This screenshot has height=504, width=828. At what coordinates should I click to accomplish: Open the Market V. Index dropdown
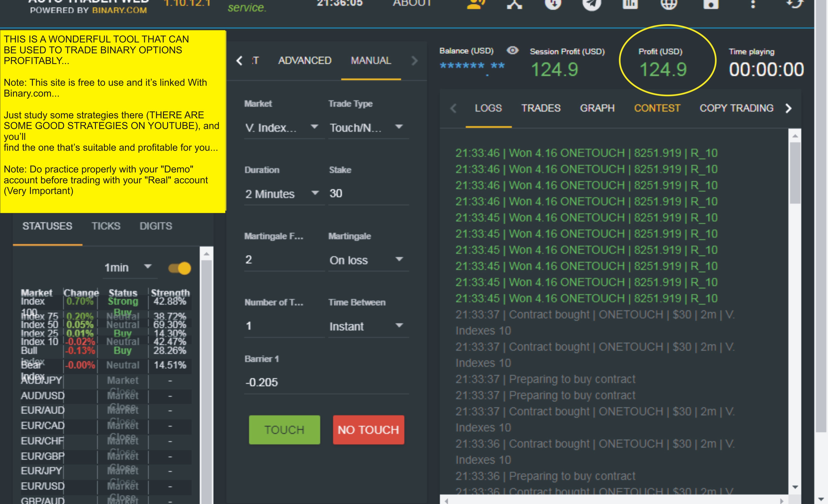284,128
